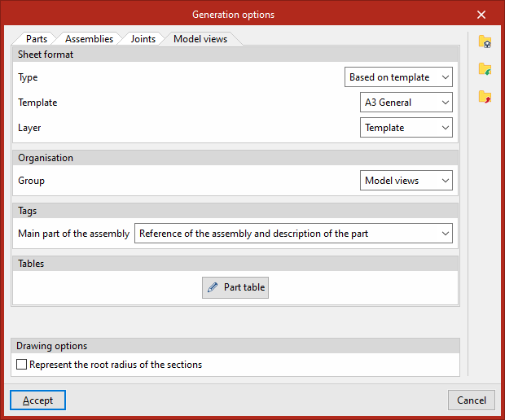Image resolution: width=505 pixels, height=420 pixels.
Task: Click the Organisation section header
Action: [235, 158]
